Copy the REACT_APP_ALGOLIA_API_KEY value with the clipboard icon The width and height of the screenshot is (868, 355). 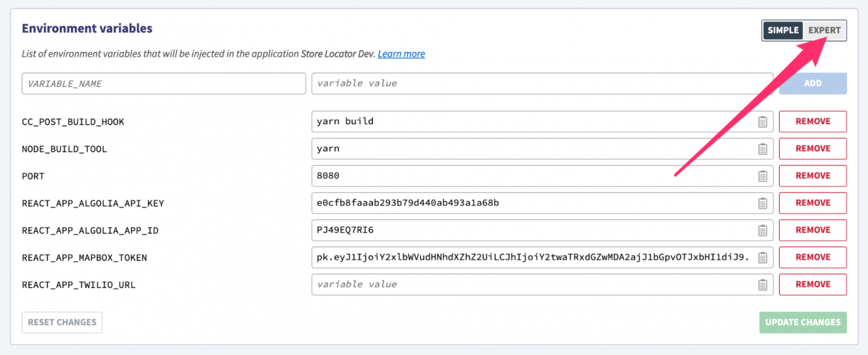762,203
